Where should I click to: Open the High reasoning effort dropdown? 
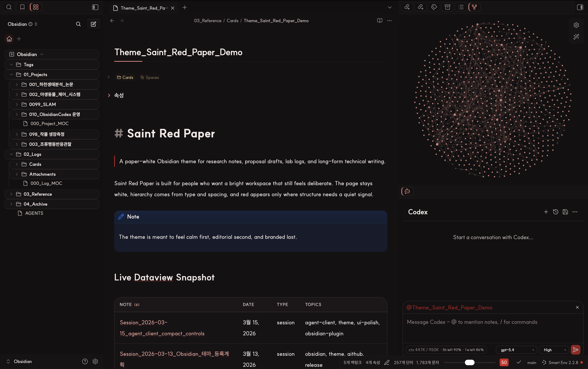pyautogui.click(x=554, y=350)
